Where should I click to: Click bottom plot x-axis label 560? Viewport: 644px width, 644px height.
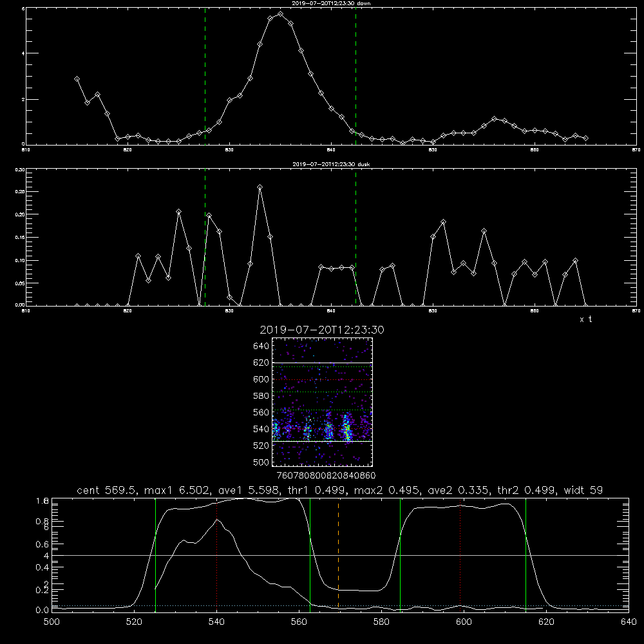(299, 622)
